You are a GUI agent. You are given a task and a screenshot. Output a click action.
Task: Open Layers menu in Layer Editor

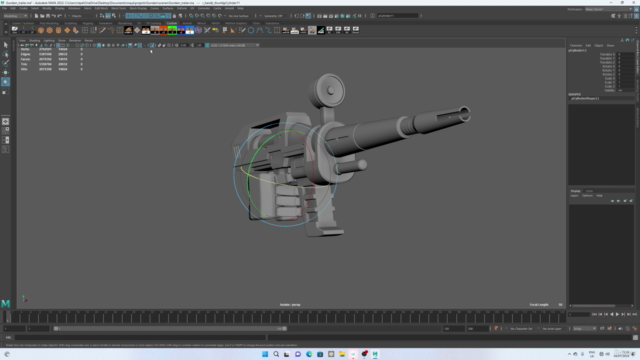(x=574, y=196)
